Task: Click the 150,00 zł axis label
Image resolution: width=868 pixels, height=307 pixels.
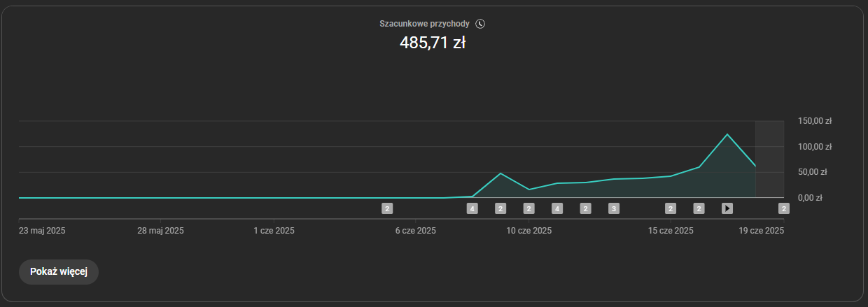Action: [x=814, y=121]
